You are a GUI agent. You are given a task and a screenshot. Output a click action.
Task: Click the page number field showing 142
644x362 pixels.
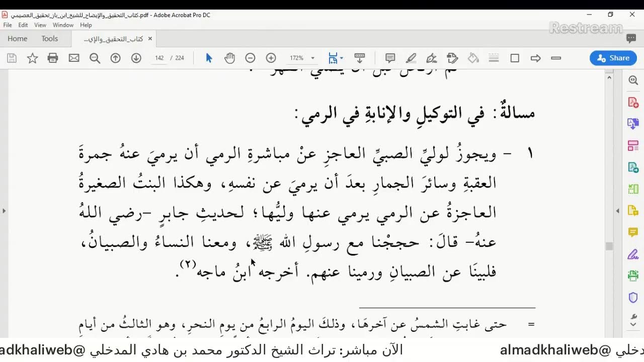point(159,58)
